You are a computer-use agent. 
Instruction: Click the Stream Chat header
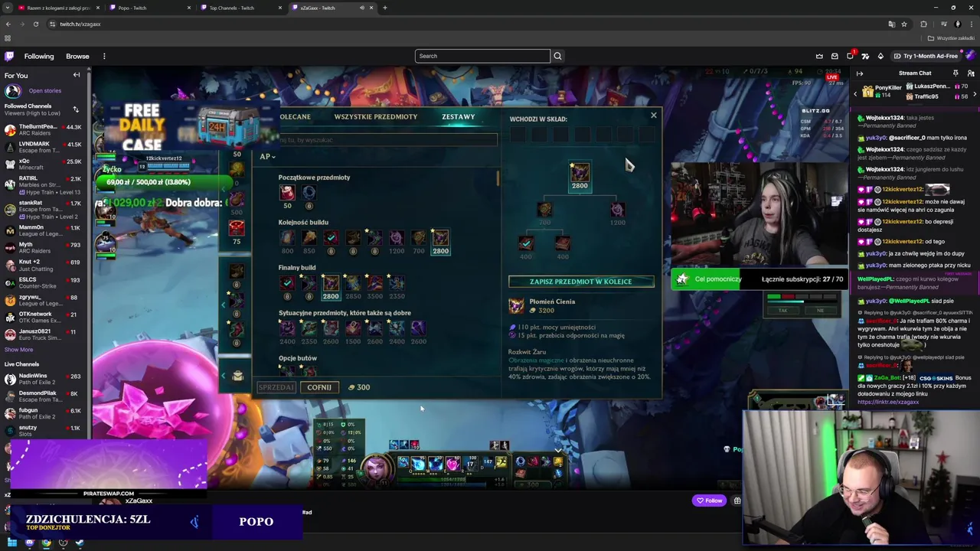915,73
